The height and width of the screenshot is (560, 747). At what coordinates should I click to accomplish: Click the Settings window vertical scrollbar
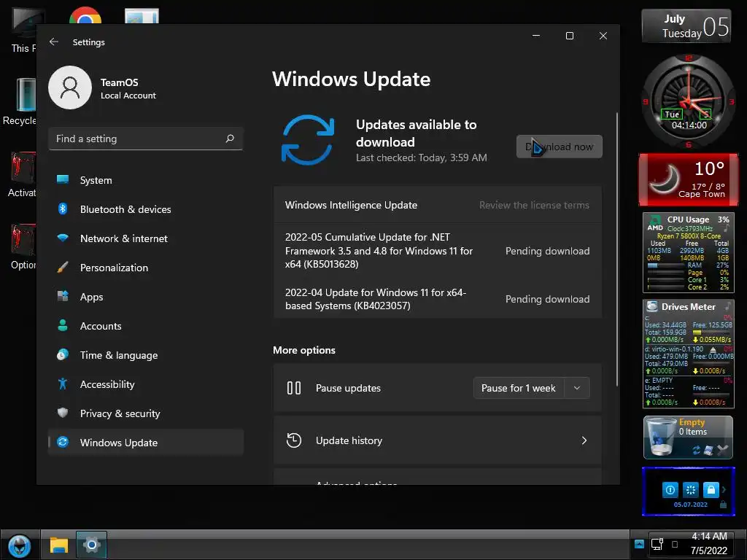(617, 249)
